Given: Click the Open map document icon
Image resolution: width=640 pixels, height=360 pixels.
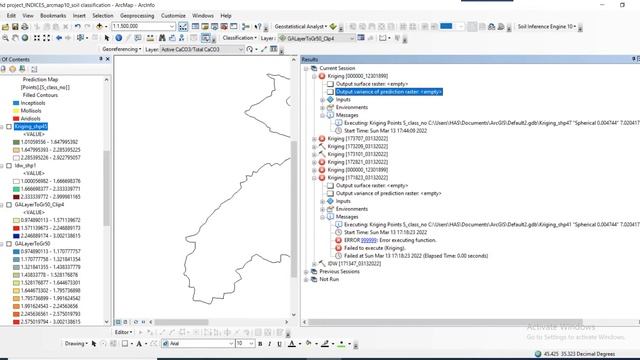Looking at the screenshot, I should tap(5, 27).
